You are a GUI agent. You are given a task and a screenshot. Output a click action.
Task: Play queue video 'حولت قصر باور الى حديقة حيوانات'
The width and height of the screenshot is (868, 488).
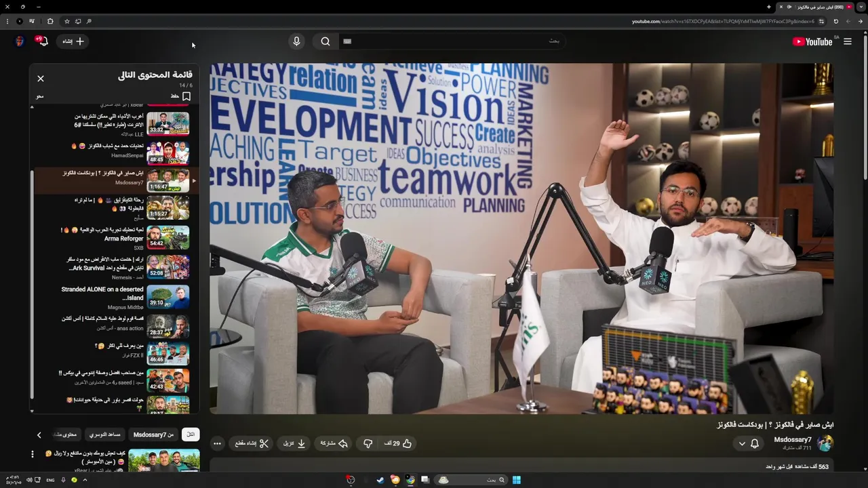coord(117,405)
